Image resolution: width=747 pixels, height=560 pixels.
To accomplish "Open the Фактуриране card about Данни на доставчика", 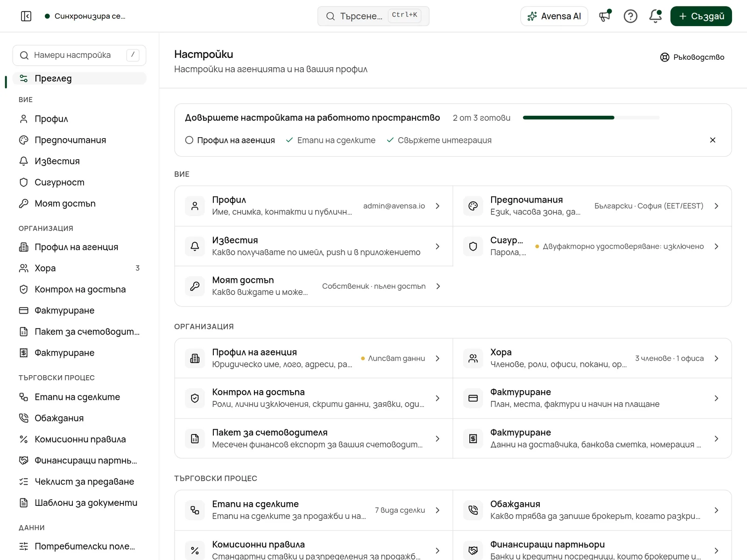I will [592, 439].
